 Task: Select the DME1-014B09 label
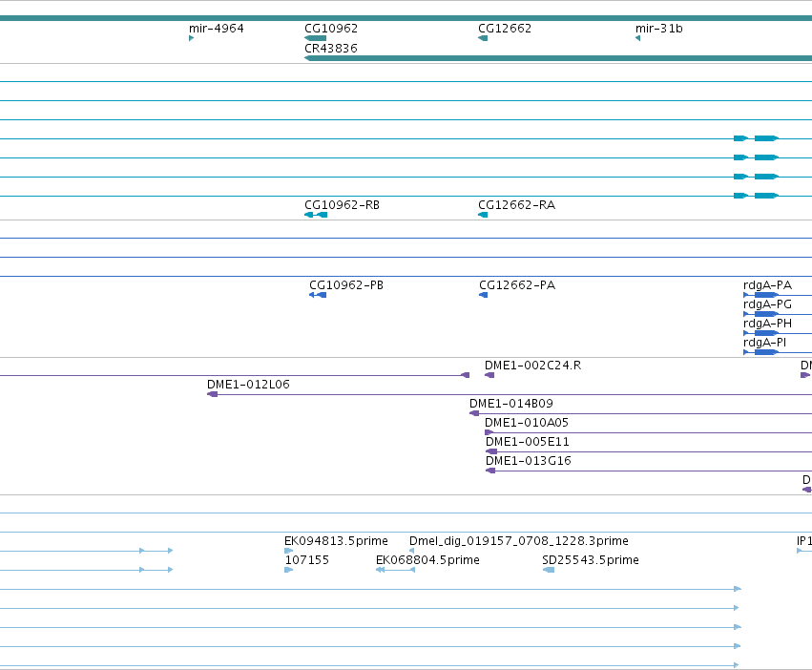[511, 404]
